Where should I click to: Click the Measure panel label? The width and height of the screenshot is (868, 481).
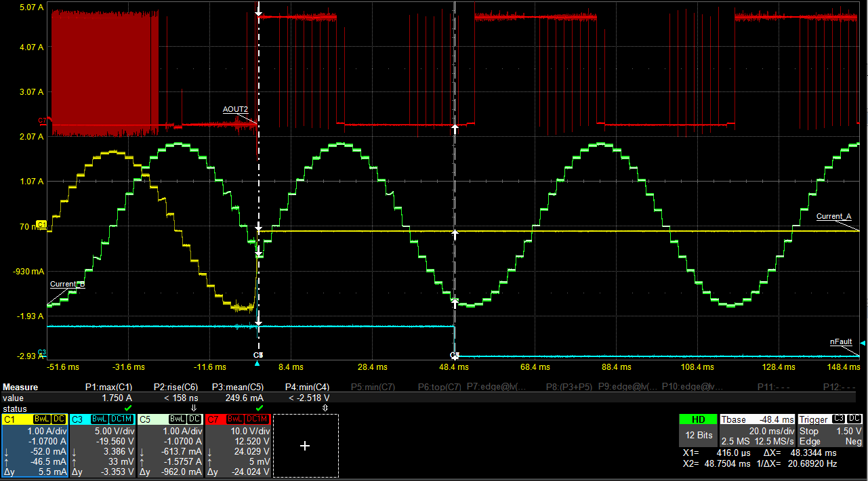point(19,386)
